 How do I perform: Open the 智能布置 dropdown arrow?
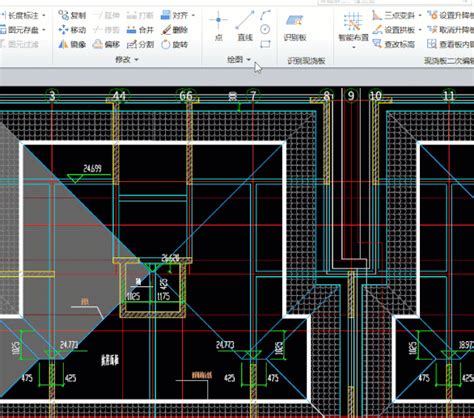(353, 48)
